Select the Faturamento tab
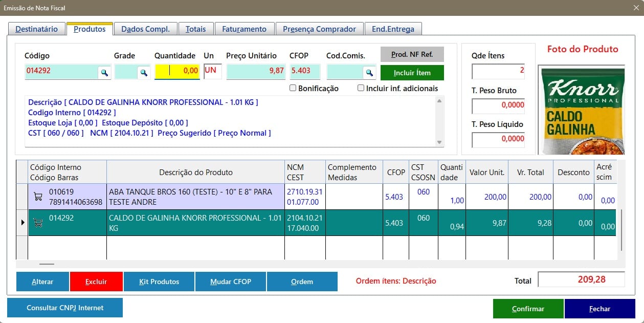 (x=245, y=29)
